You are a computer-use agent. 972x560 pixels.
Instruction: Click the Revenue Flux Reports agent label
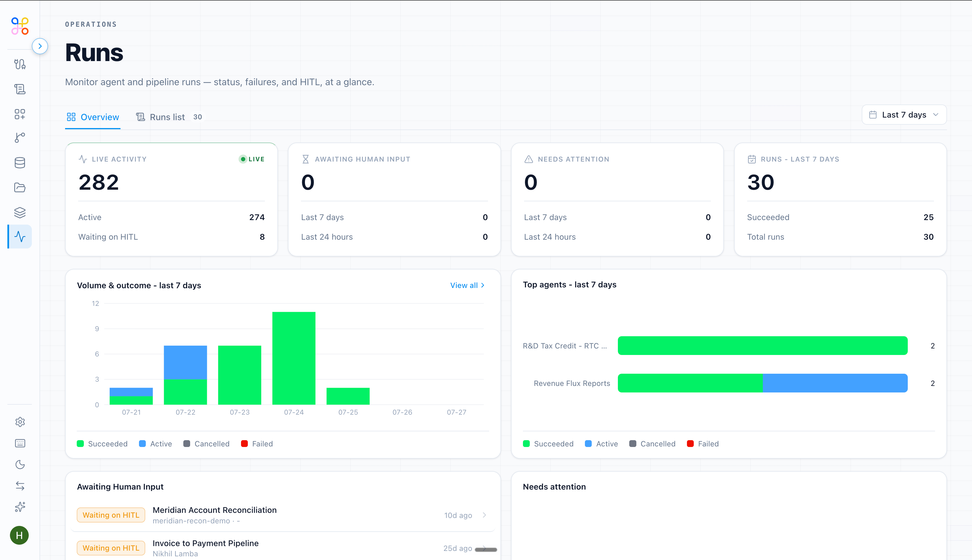pyautogui.click(x=572, y=383)
